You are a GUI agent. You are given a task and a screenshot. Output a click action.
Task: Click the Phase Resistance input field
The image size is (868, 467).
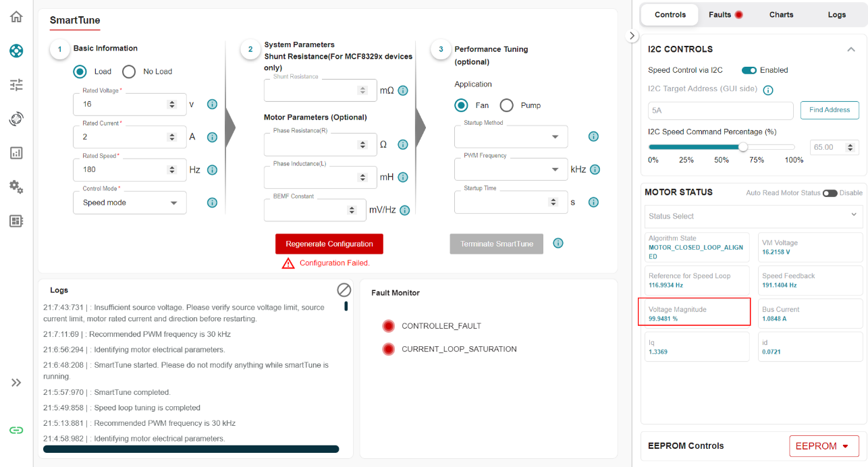pos(321,144)
